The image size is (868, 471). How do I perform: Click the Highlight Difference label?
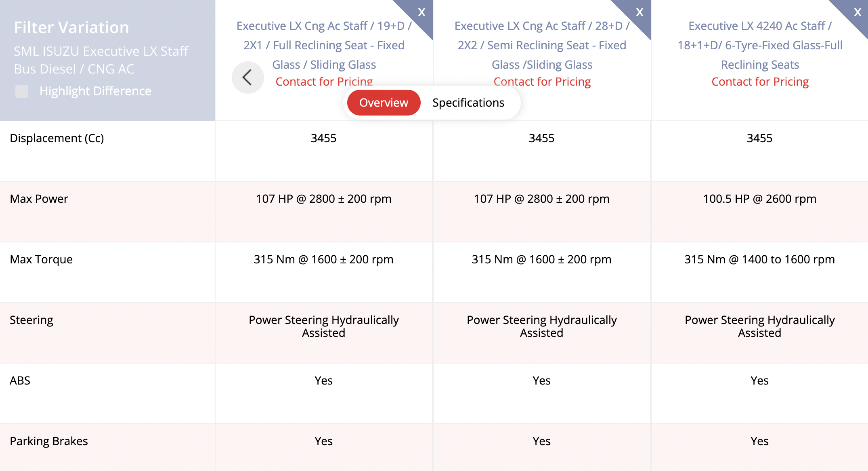95,91
